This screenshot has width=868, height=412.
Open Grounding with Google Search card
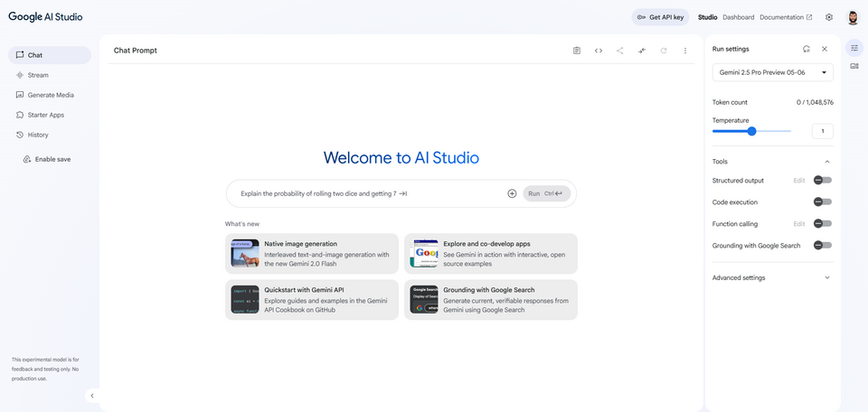[x=490, y=300]
